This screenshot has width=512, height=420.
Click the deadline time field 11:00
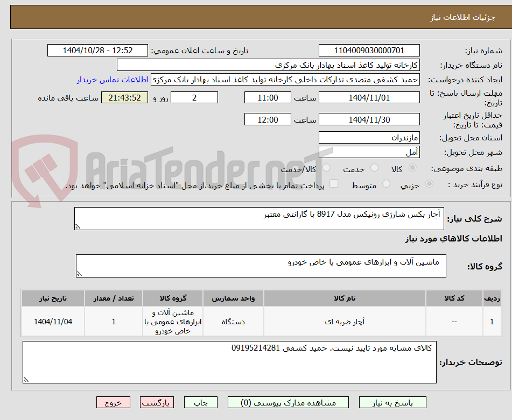(x=268, y=97)
